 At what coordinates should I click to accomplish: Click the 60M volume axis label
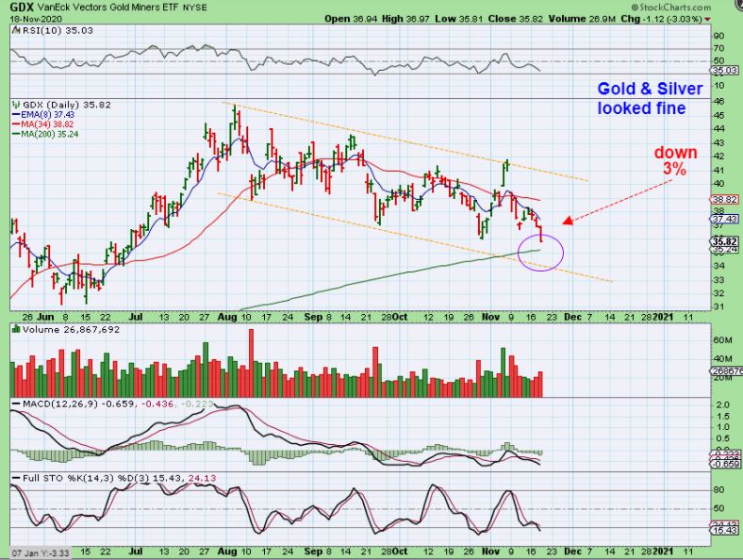tap(722, 340)
